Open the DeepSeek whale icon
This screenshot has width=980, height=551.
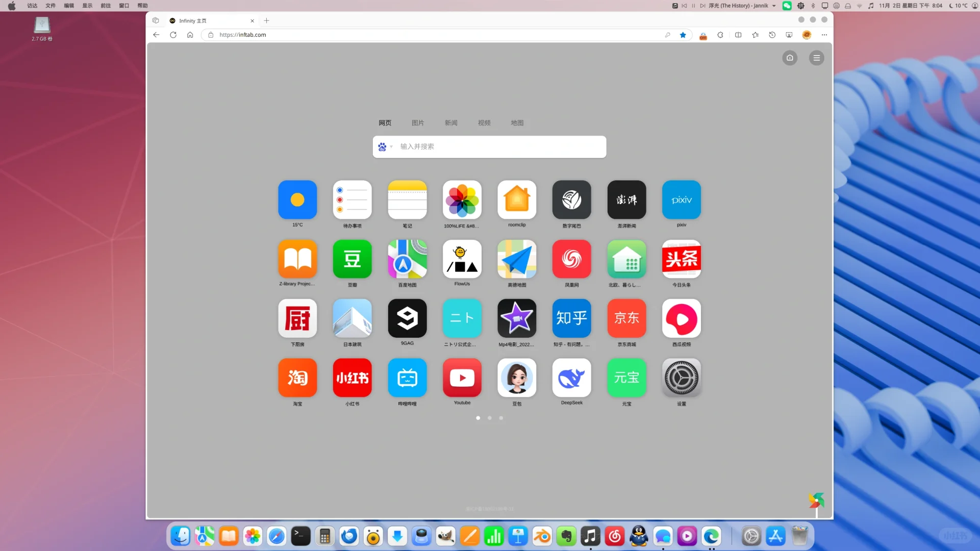(x=571, y=378)
